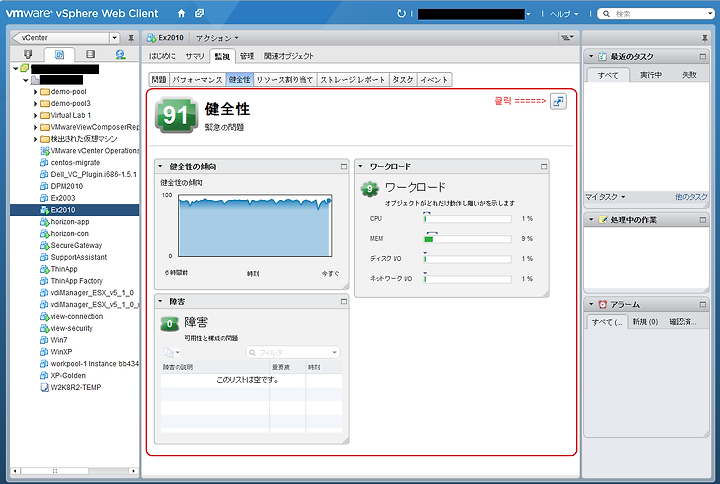The image size is (720, 484).
Task: Open the ヘルプ menu
Action: pos(564,14)
